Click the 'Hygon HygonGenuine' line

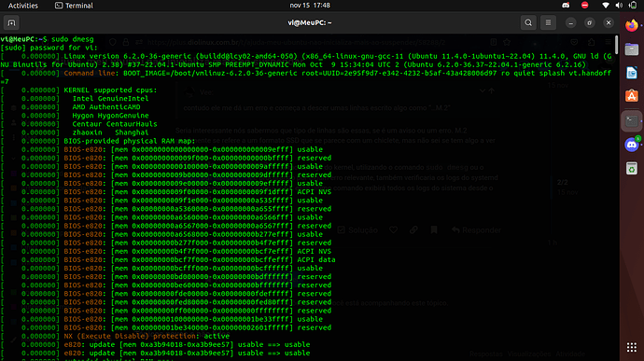(110, 116)
